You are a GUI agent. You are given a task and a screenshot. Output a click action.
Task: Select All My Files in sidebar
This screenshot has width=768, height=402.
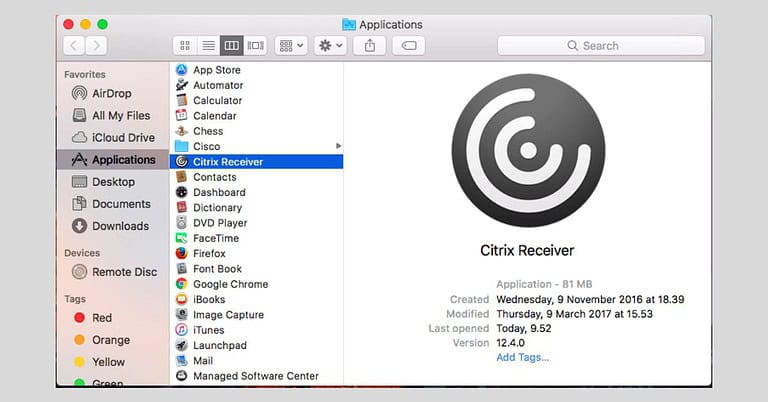[113, 116]
